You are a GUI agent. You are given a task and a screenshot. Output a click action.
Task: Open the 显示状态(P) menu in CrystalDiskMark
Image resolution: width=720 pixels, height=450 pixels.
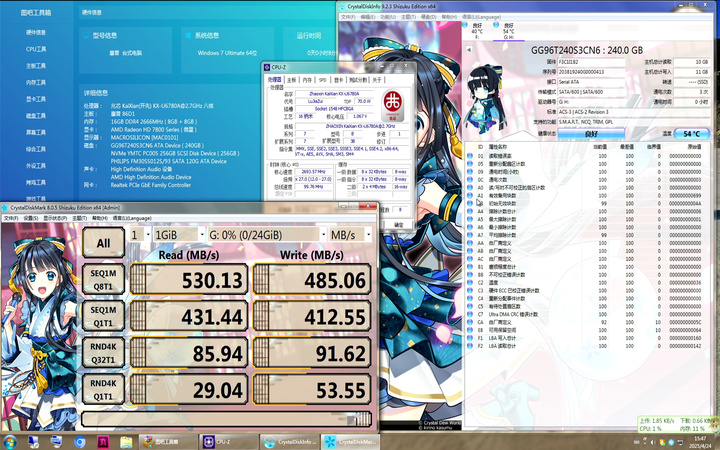pos(55,218)
